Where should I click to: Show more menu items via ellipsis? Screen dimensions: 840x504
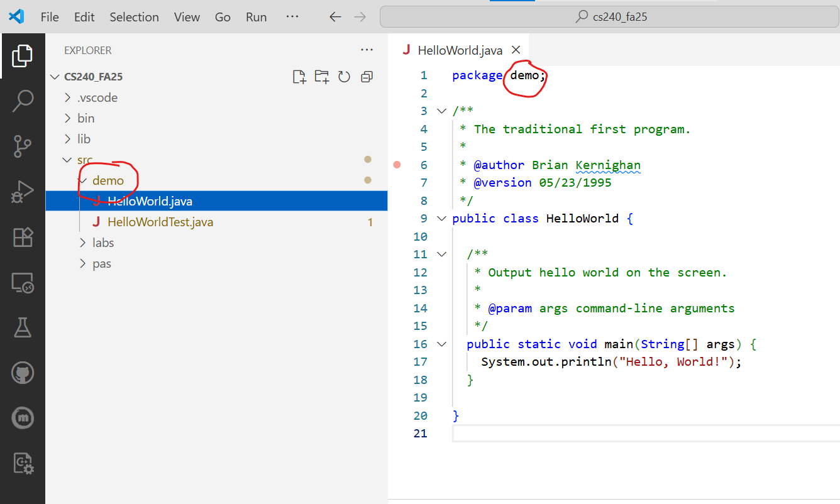[x=292, y=17]
